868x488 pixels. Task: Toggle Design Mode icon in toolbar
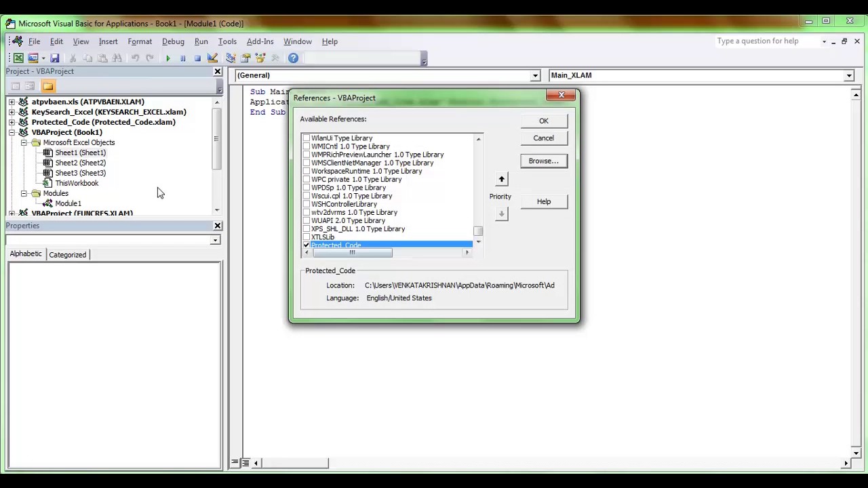212,58
